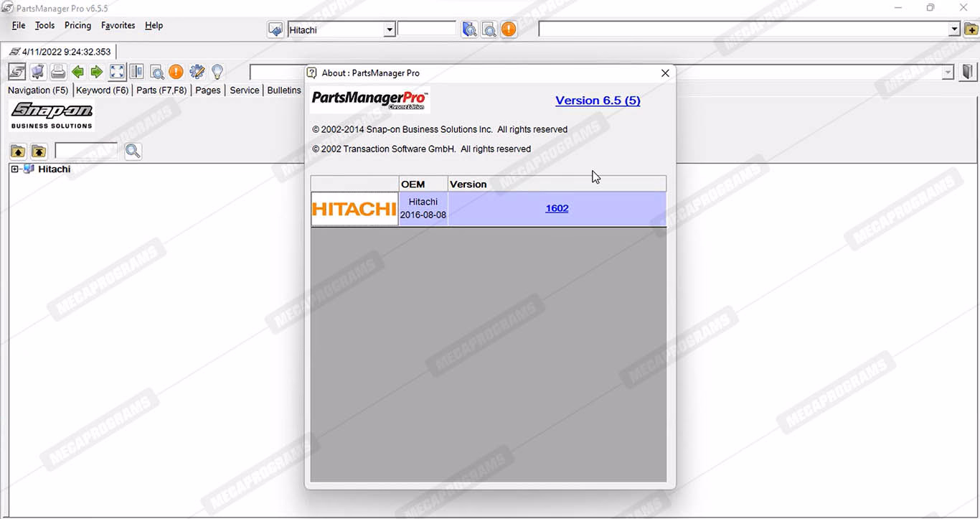
Task: Switch to the Keyword (F6) tab
Action: [103, 90]
